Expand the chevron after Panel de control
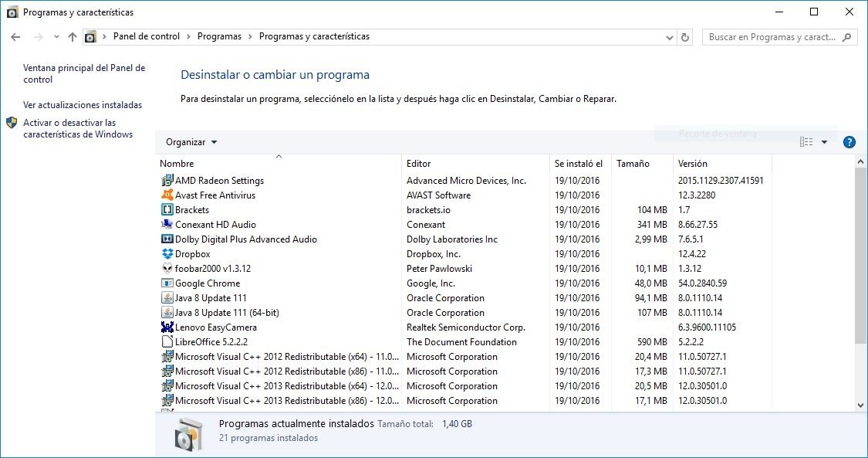Screen dimensions: 868x458 point(189,36)
